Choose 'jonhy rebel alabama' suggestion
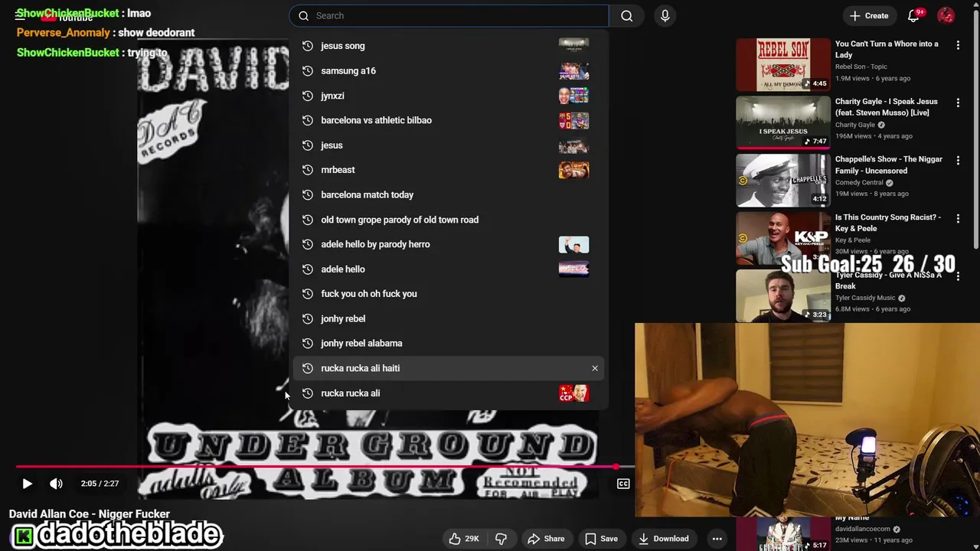The height and width of the screenshot is (551, 980). point(449,343)
